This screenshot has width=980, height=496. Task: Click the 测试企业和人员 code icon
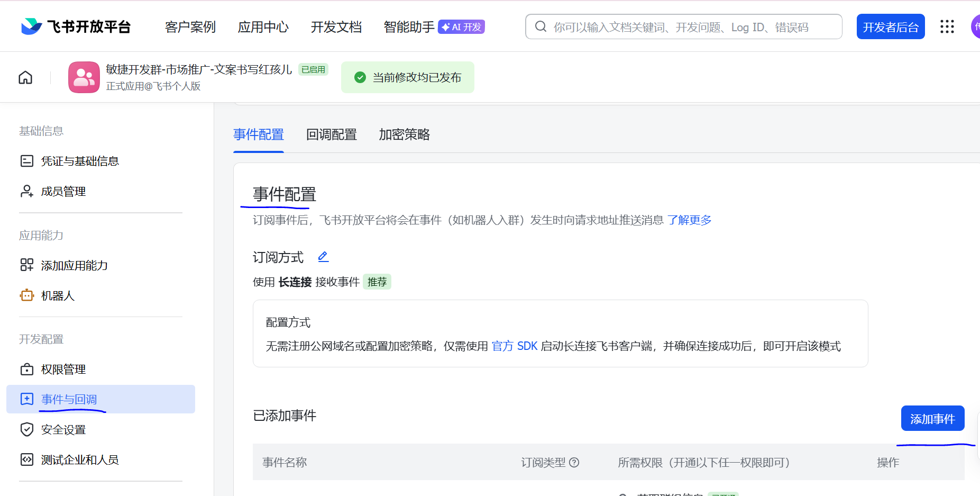pyautogui.click(x=27, y=459)
